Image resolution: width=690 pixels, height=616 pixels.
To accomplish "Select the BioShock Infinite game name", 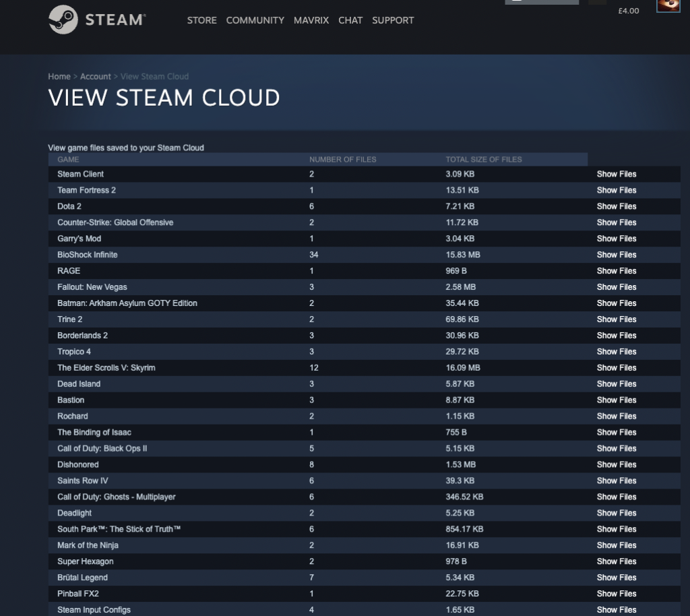I will coord(88,255).
